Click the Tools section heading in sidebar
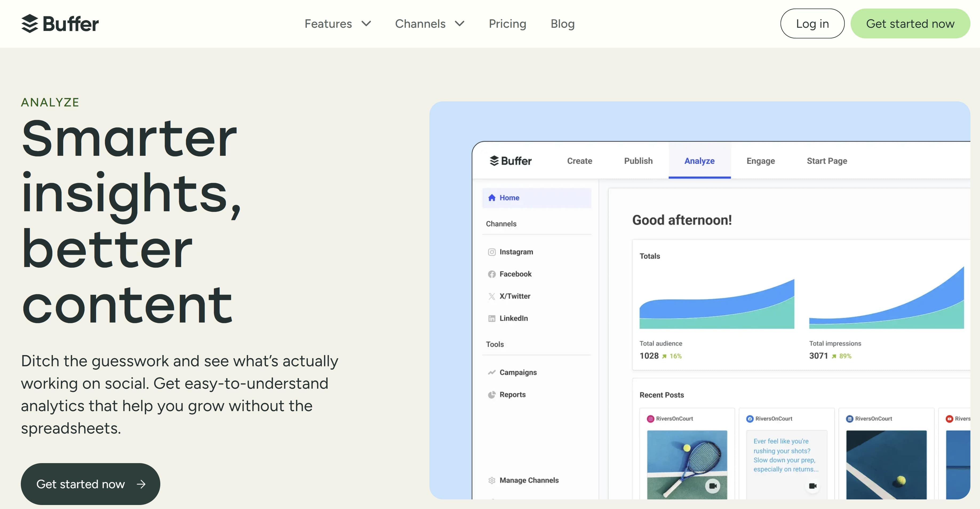Viewport: 980px width, 509px height. [x=495, y=344]
